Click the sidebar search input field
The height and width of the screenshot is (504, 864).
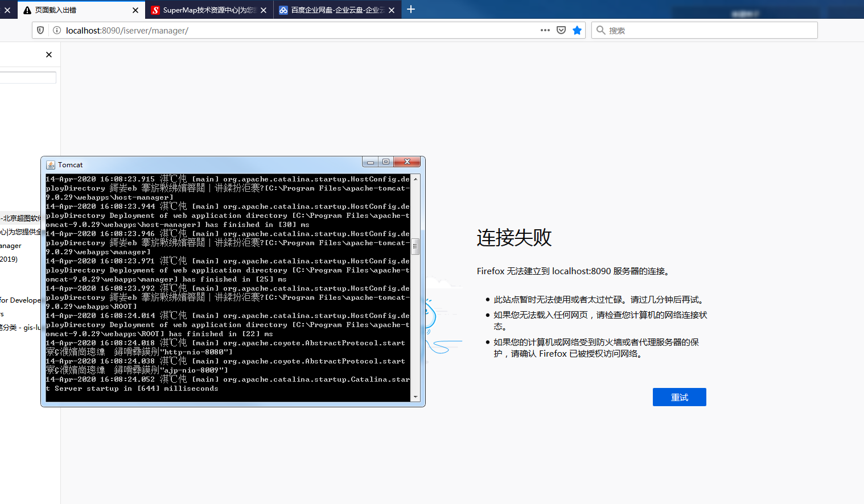28,77
